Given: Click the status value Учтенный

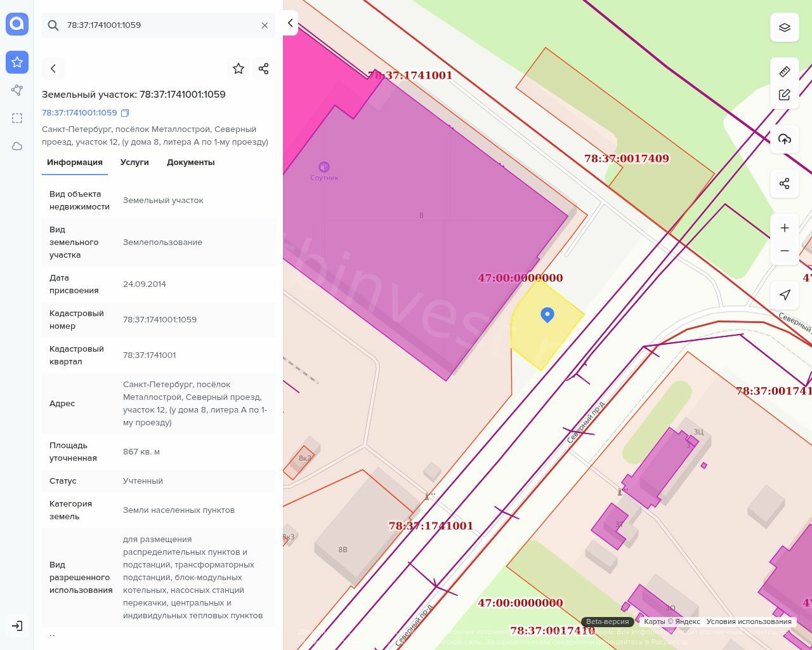Looking at the screenshot, I should tap(143, 481).
